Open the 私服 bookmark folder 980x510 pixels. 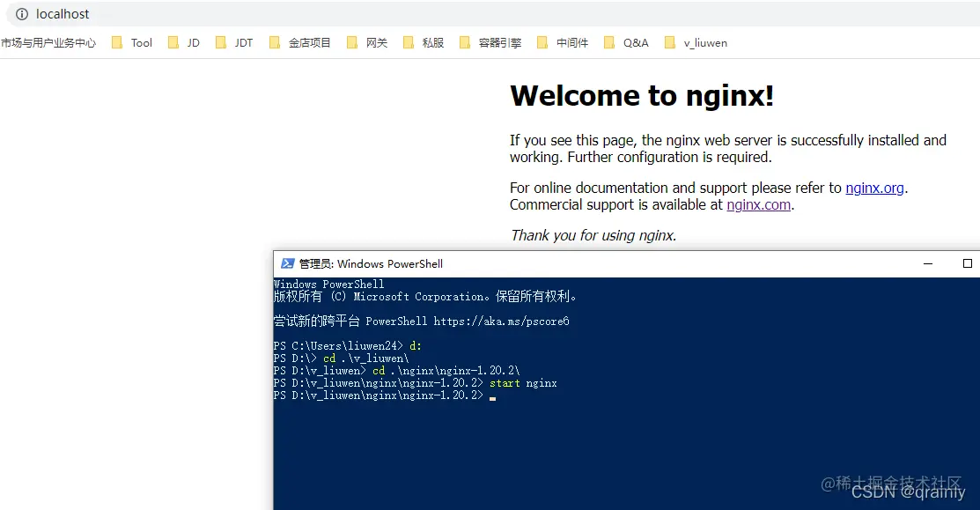pos(424,42)
